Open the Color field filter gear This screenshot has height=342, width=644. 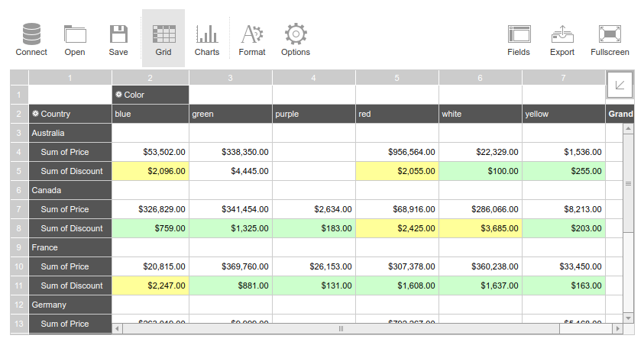(118, 95)
